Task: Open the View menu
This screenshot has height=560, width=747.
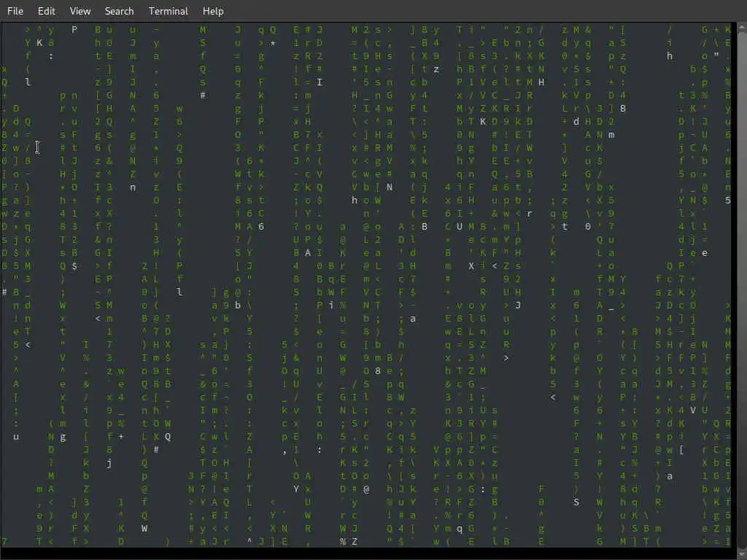Action: click(x=80, y=11)
